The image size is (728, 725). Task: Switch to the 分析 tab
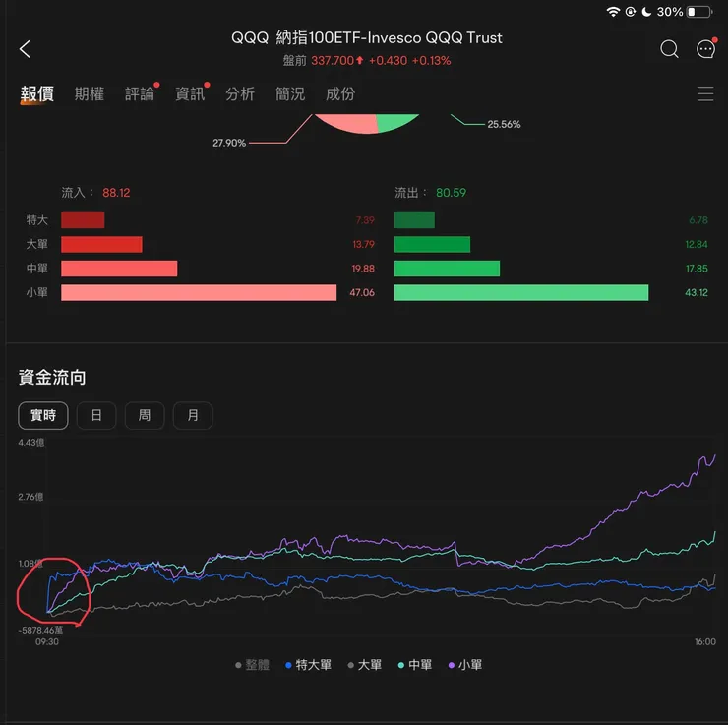point(240,93)
